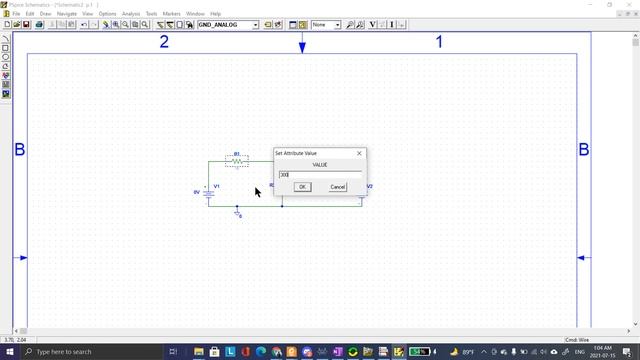
Task: Click the Voltage/Level Marker icon
Action: point(350,25)
